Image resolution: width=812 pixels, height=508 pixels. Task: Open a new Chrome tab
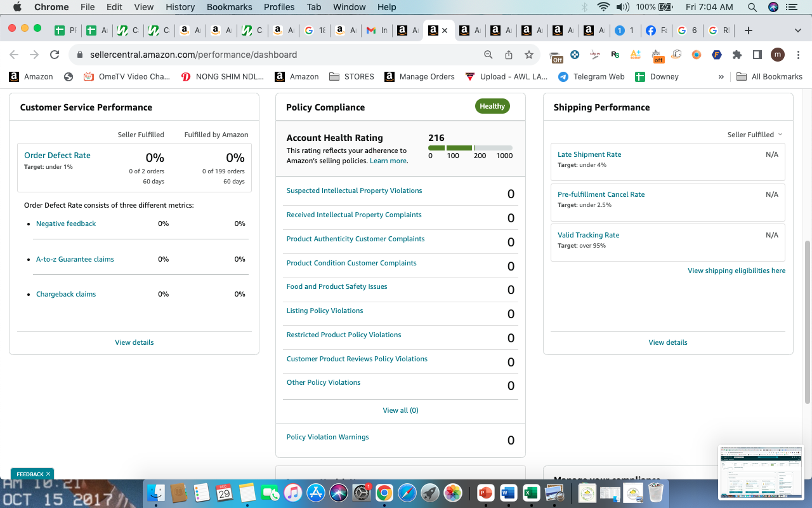(749, 30)
